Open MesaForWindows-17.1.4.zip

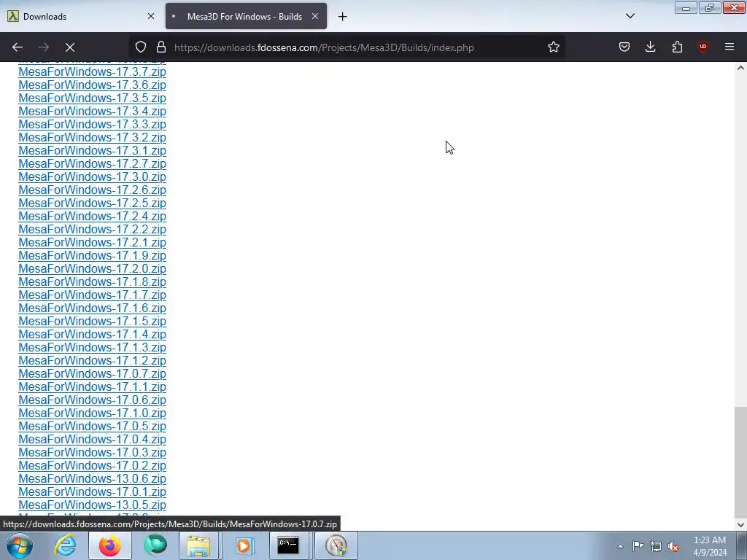[93, 334]
